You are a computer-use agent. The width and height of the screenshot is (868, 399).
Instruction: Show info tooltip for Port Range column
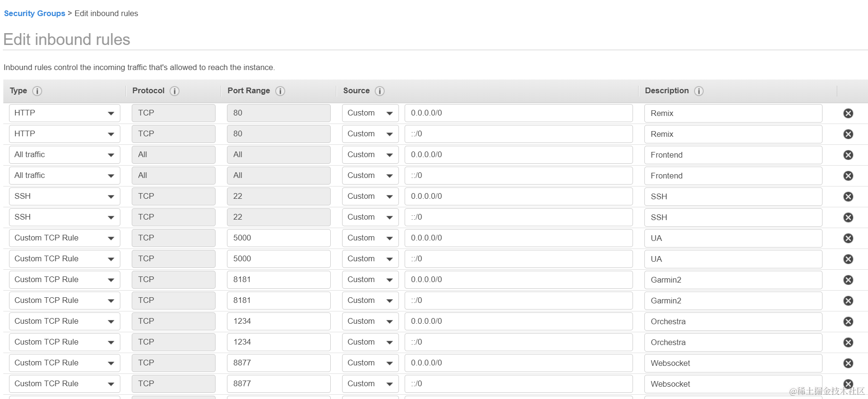tap(280, 91)
